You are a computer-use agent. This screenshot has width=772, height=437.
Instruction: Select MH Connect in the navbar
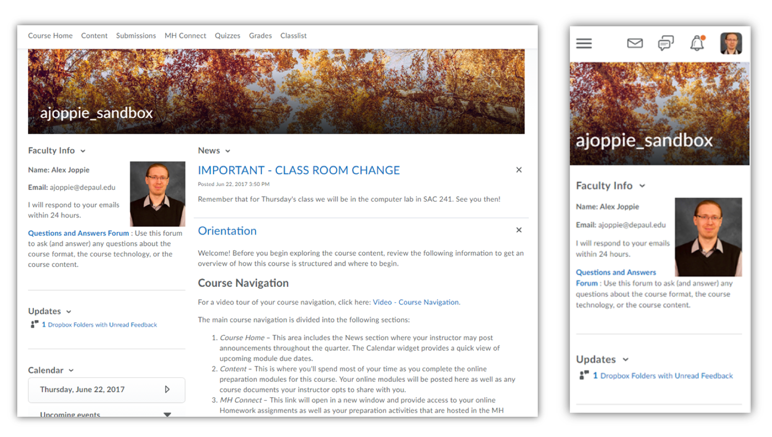[x=185, y=36]
